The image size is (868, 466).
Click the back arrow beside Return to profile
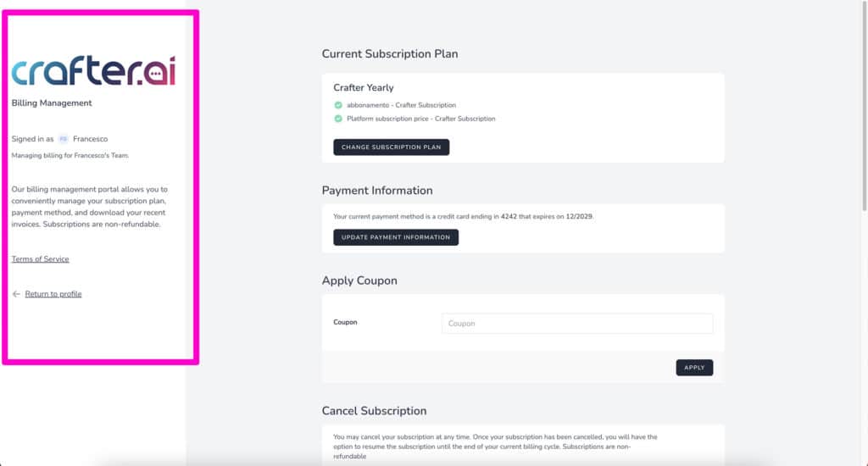point(16,294)
